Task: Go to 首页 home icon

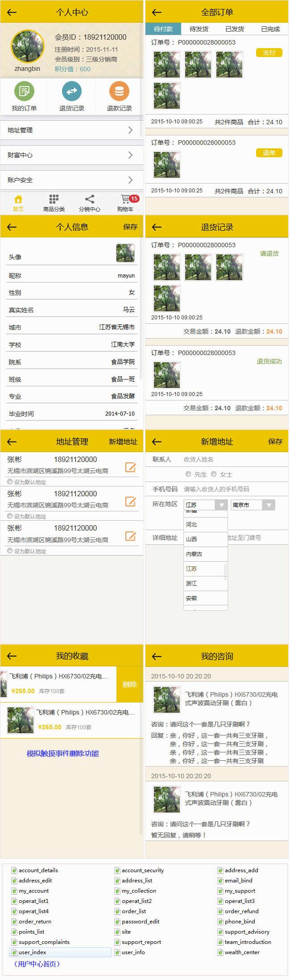Action: coord(18,200)
